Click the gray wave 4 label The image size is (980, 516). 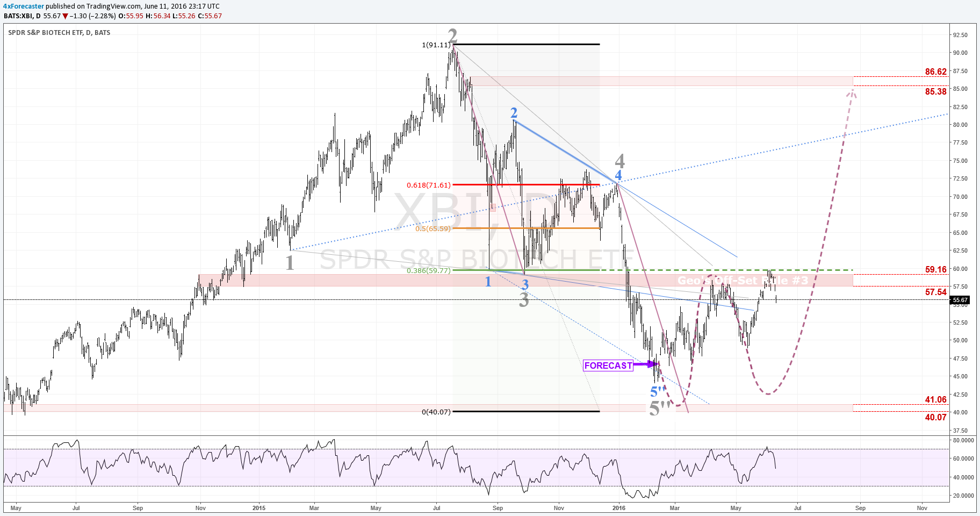[x=620, y=160]
